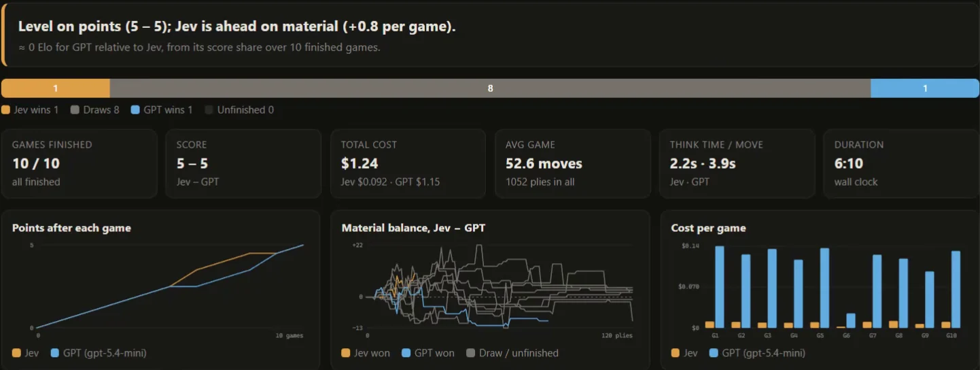980x370 pixels.
Task: Click the blue GPT bar for G9
Action: pos(930,300)
